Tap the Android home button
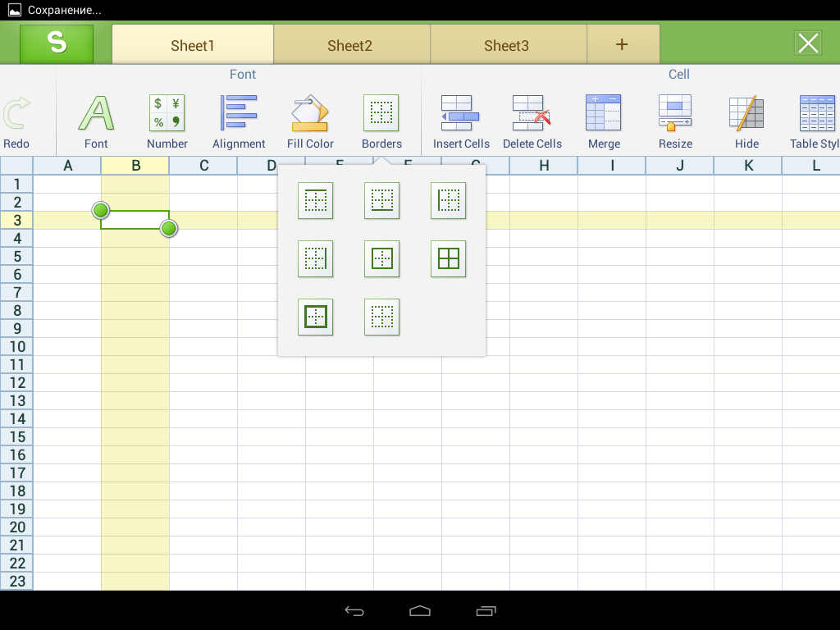840x630 pixels. pos(420,610)
